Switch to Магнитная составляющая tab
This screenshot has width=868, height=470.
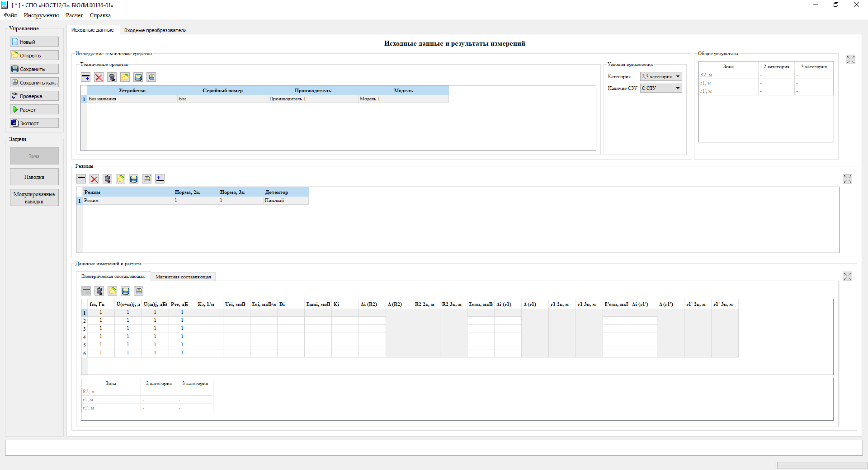tap(183, 277)
